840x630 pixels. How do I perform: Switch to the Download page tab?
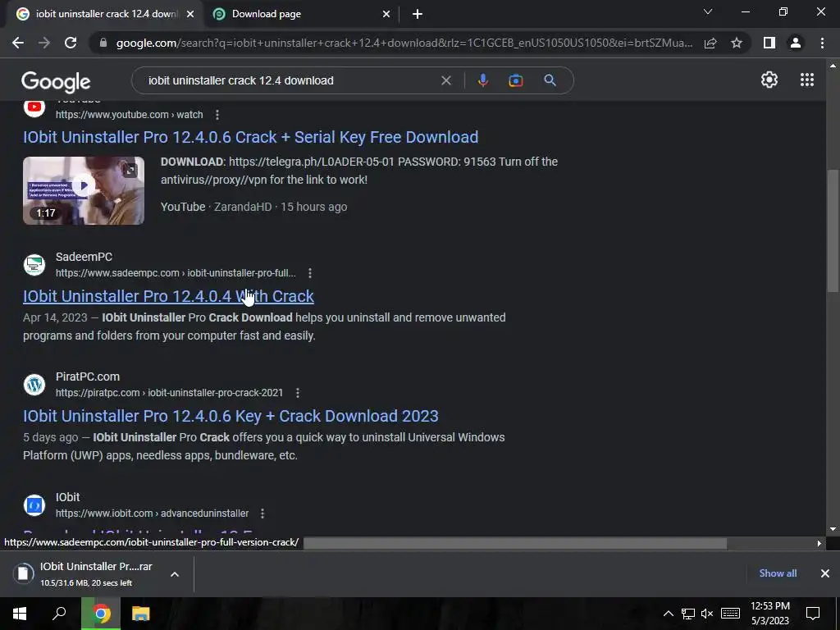pos(302,15)
